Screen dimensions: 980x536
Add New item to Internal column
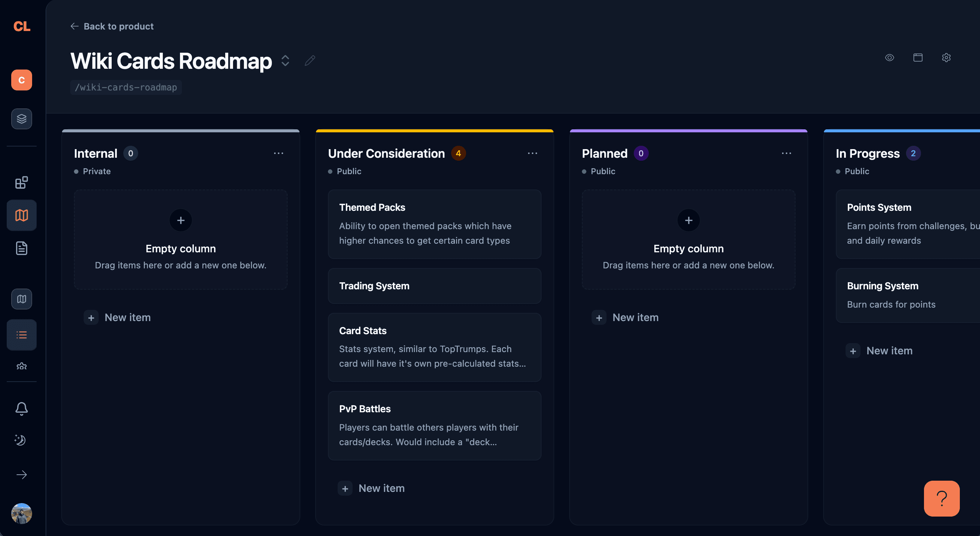coord(118,317)
